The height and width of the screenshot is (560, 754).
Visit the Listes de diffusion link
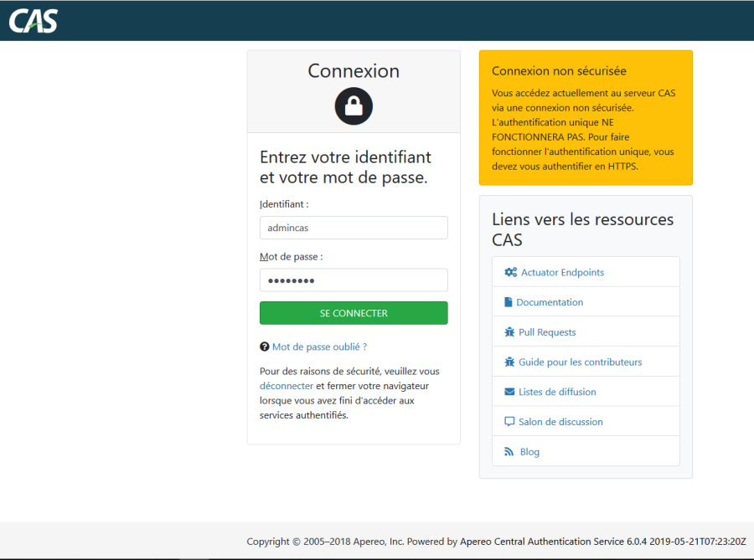pyautogui.click(x=557, y=392)
